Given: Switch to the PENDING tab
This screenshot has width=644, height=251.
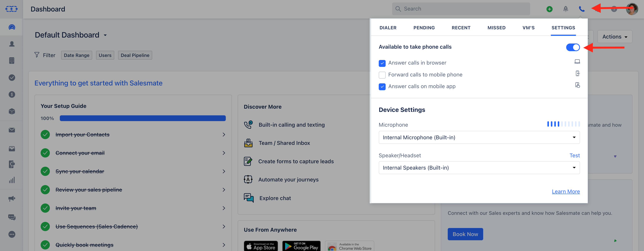Looking at the screenshot, I should [424, 28].
